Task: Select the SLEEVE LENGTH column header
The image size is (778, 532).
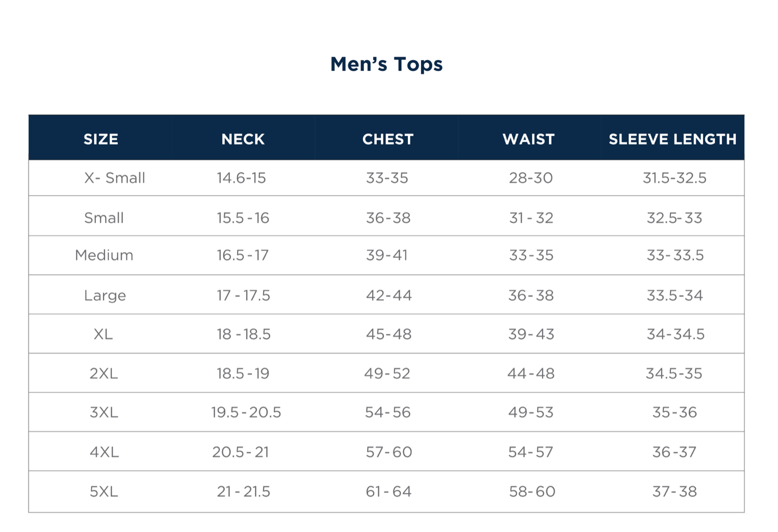Action: click(672, 139)
